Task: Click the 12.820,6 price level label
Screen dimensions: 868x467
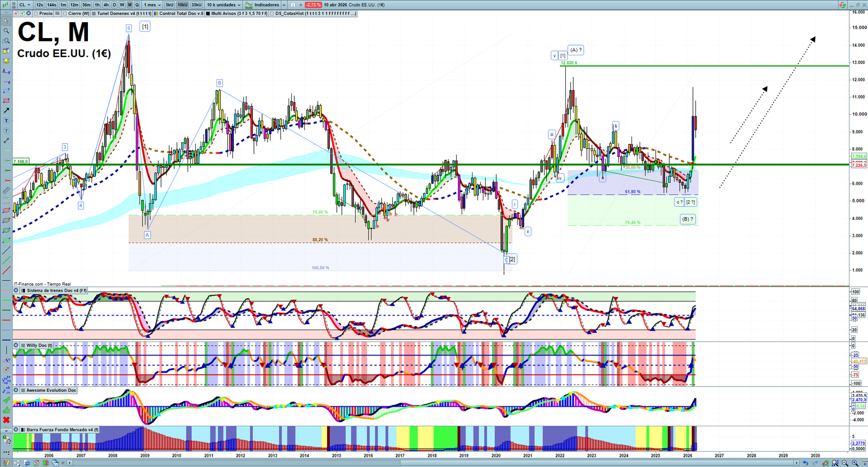Action: tap(569, 63)
